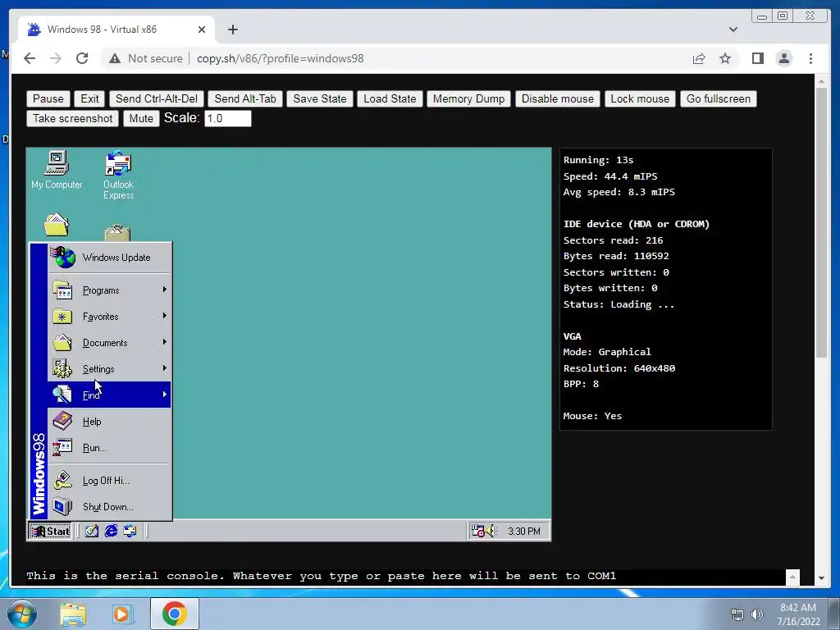
Task: Click the Help book icon
Action: click(x=62, y=421)
